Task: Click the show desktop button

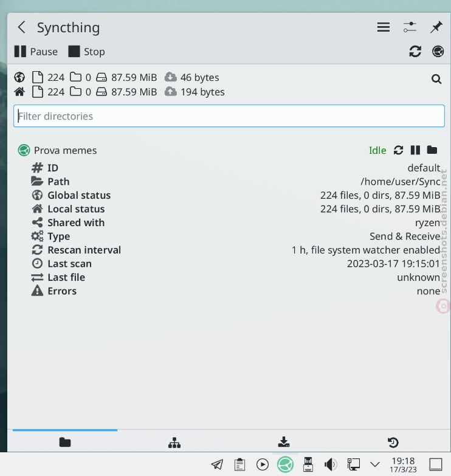Action: (436, 464)
